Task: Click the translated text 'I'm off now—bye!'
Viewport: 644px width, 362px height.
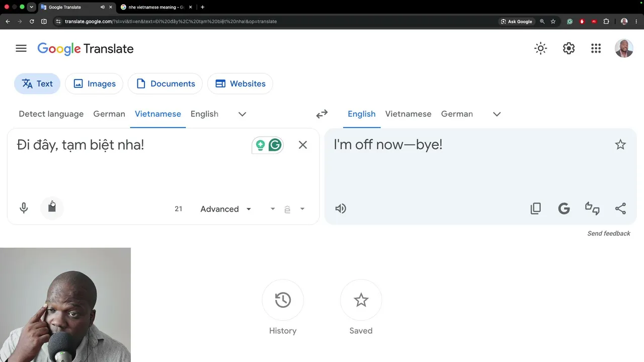Action: (x=388, y=144)
